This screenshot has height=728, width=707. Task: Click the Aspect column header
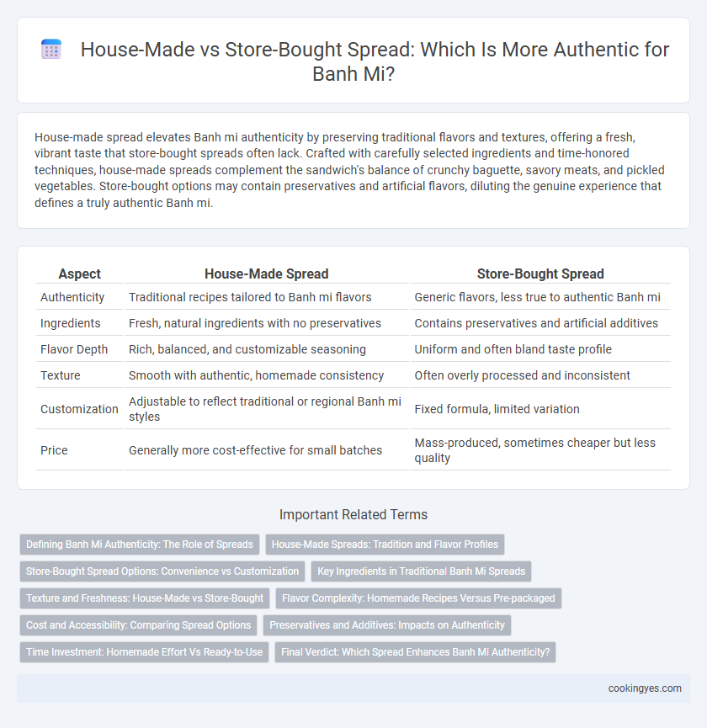tap(79, 274)
